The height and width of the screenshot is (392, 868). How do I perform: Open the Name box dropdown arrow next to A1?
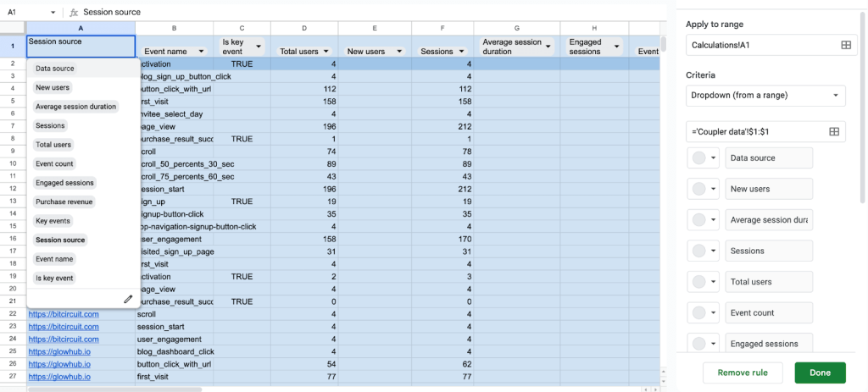(x=53, y=12)
